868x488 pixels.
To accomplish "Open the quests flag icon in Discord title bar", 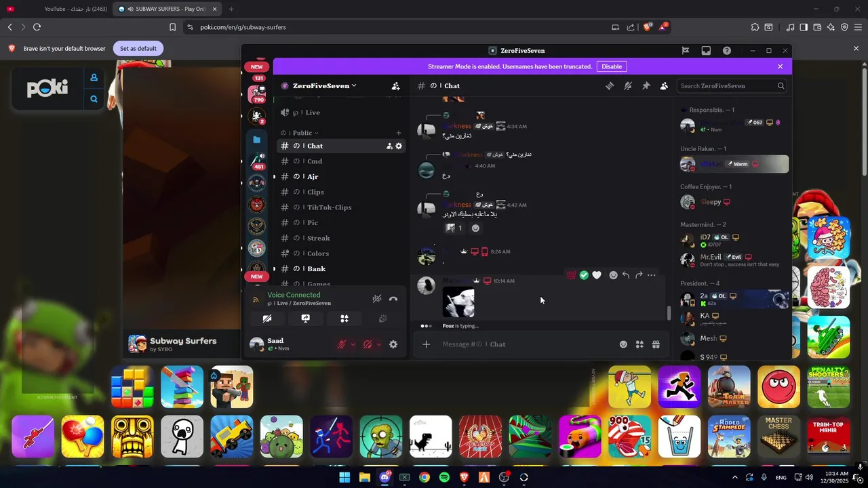I will click(x=686, y=51).
